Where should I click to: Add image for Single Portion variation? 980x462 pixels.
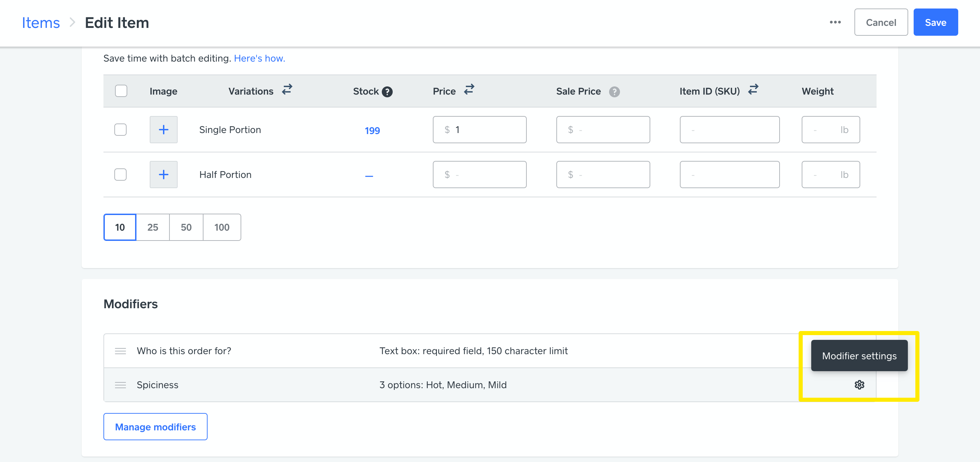163,130
